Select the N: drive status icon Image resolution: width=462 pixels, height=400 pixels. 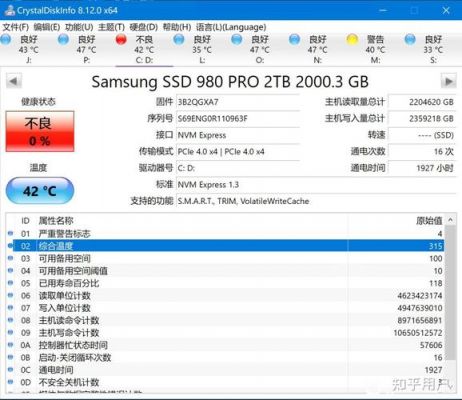(x=294, y=39)
